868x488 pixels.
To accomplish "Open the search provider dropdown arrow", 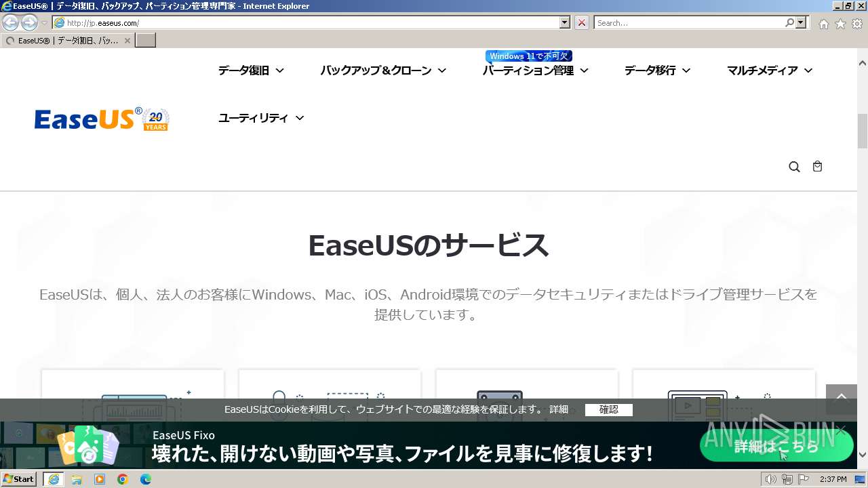I will [x=802, y=22].
